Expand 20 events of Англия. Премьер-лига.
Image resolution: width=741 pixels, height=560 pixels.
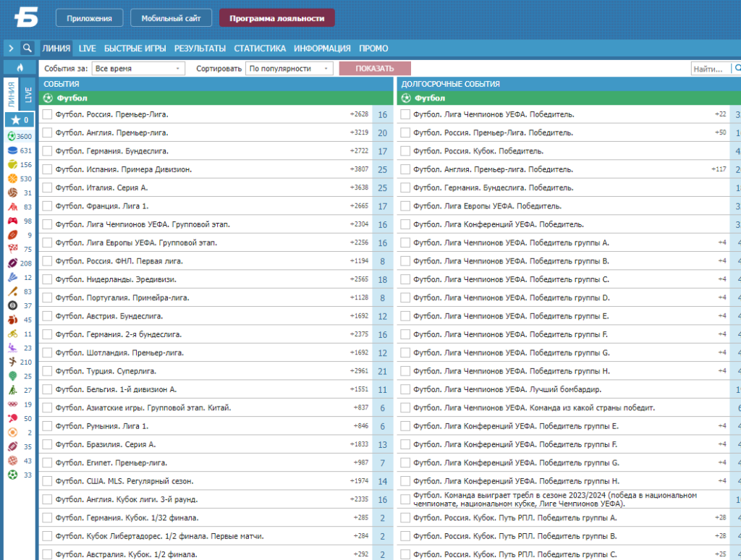[382, 133]
